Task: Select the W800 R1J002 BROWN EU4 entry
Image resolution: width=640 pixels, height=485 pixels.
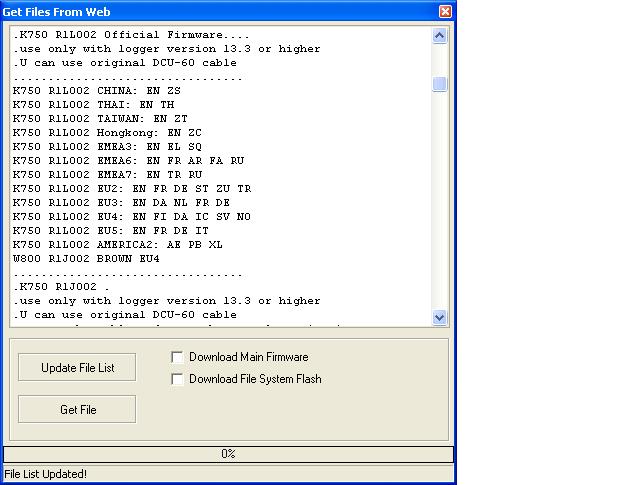Action: click(x=86, y=258)
